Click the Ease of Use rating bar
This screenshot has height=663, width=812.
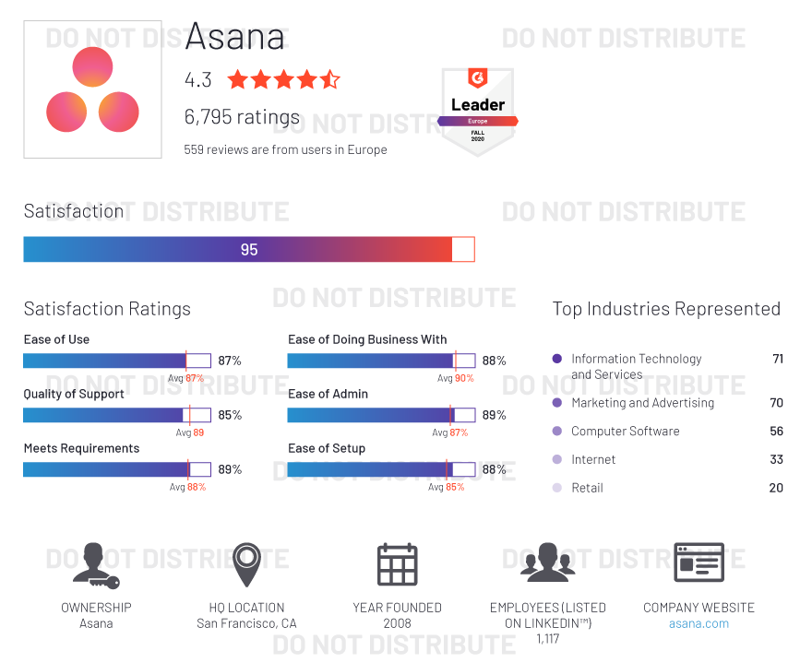(x=117, y=361)
